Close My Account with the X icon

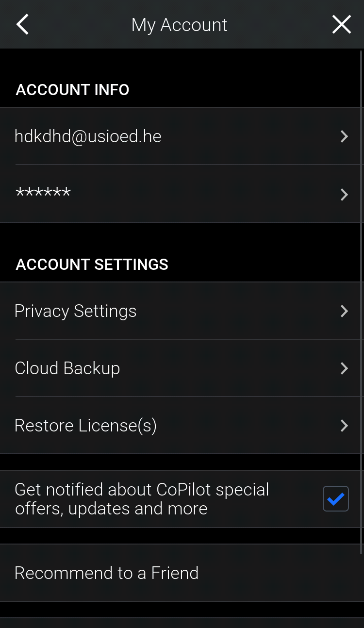tap(341, 24)
